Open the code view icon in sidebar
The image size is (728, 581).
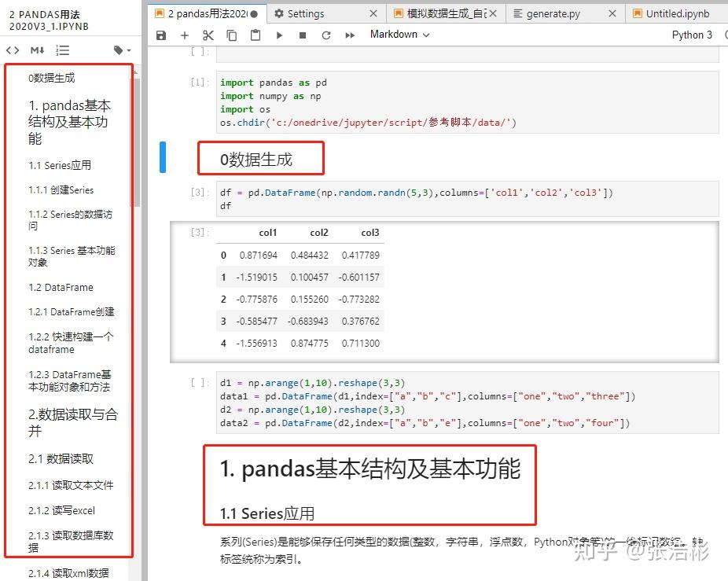point(13,50)
